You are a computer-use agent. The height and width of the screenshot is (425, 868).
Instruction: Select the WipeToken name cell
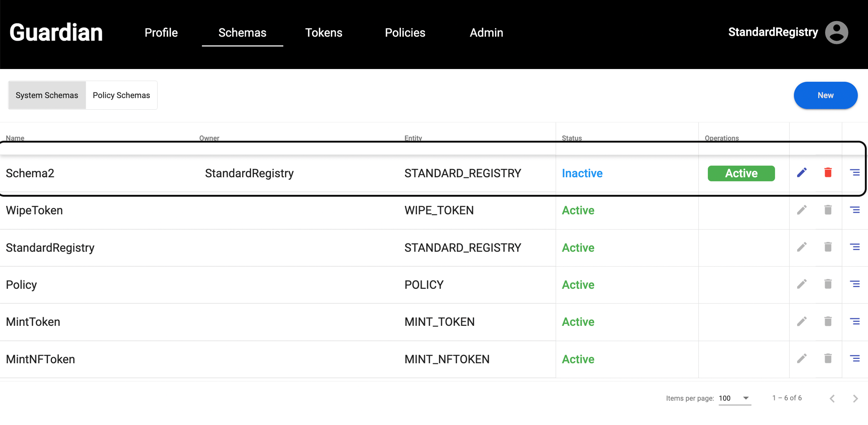34,210
